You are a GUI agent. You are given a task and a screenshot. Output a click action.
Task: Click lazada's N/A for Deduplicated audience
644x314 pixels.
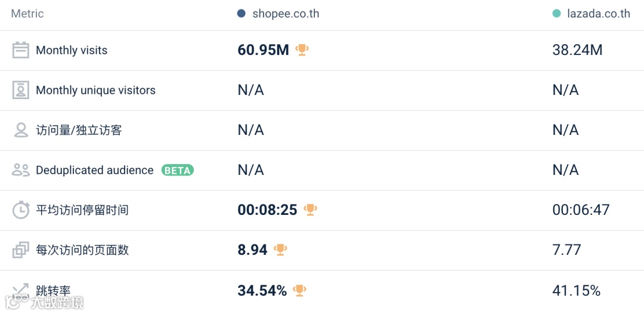click(x=565, y=170)
